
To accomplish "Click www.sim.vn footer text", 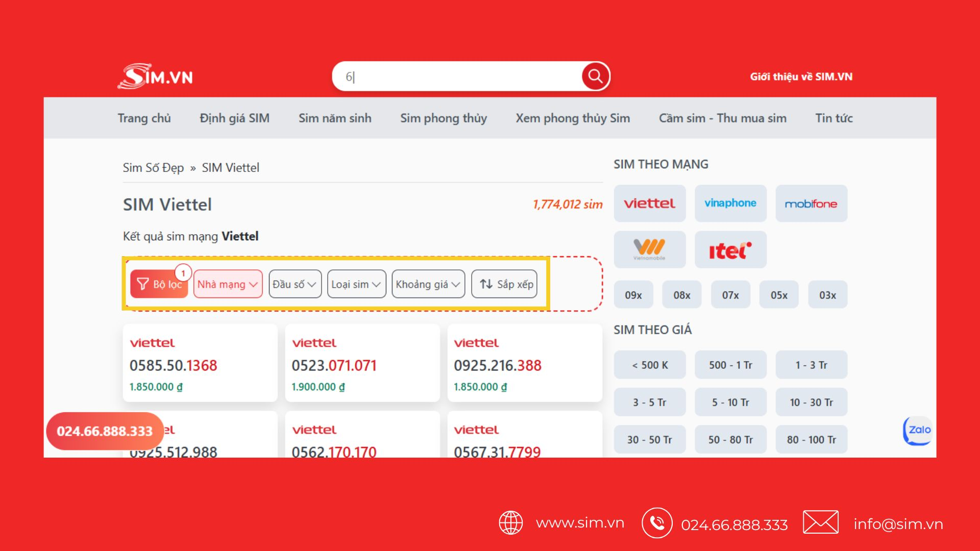I will click(580, 523).
